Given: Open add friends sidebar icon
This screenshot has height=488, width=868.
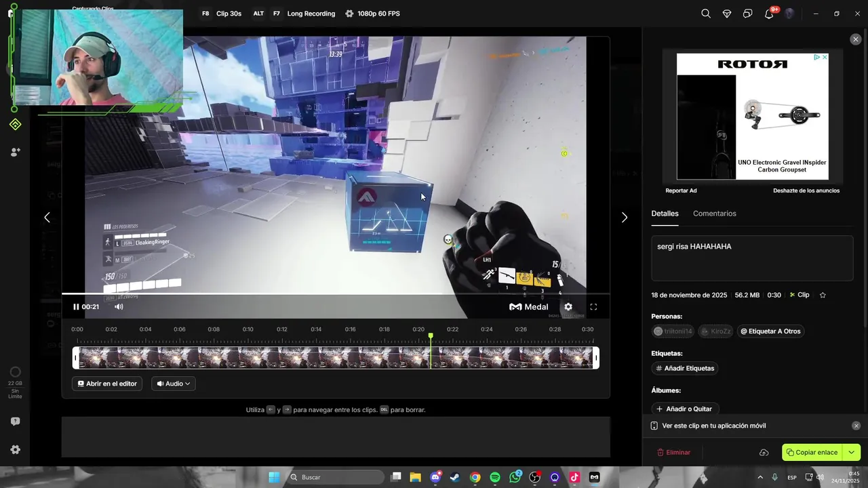Looking at the screenshot, I should point(15,152).
